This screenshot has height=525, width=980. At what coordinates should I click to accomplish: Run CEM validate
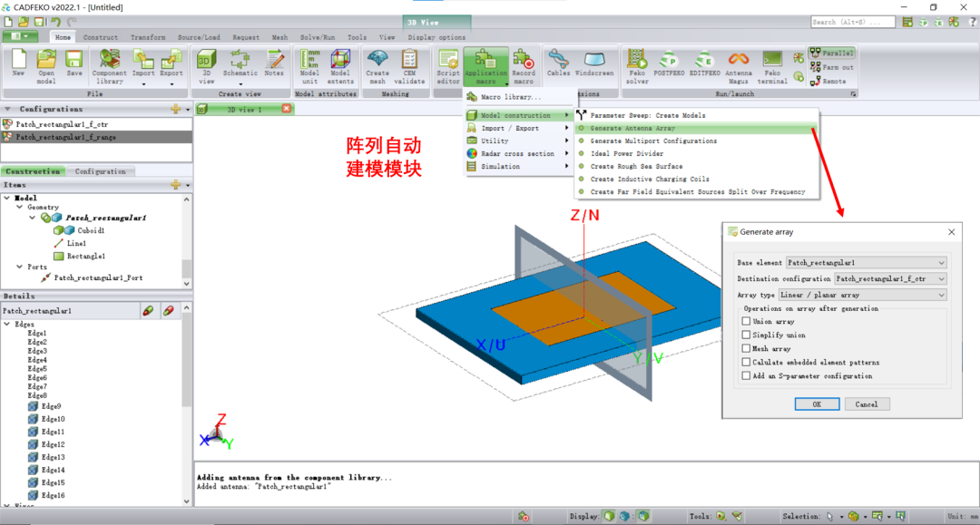409,66
